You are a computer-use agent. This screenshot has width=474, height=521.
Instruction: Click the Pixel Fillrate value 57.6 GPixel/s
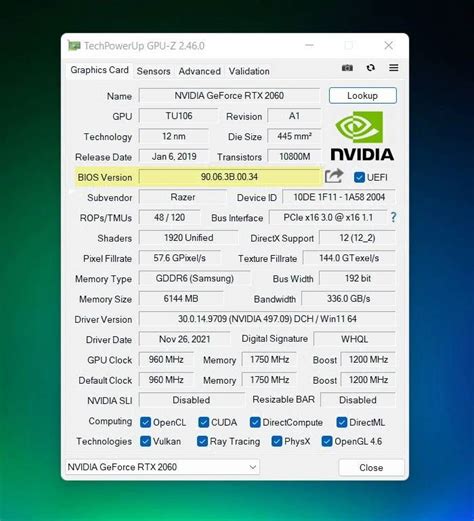point(179,258)
